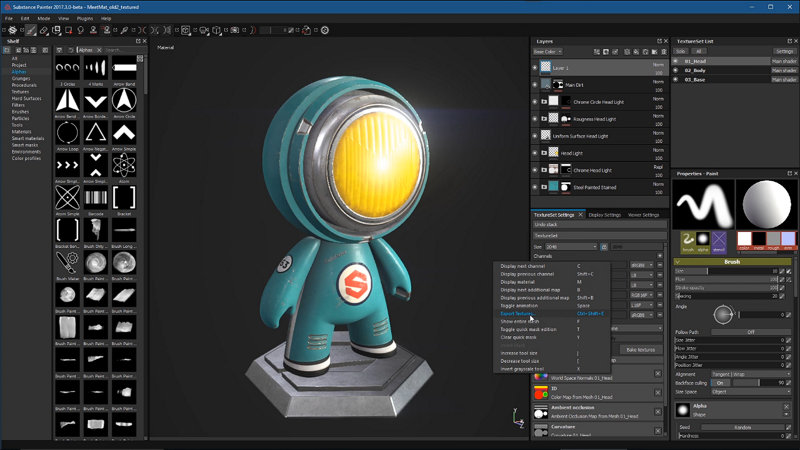Viewport: 800px width, 450px height.
Task: Select the Paint brush tool in toolbar
Action: (31, 30)
